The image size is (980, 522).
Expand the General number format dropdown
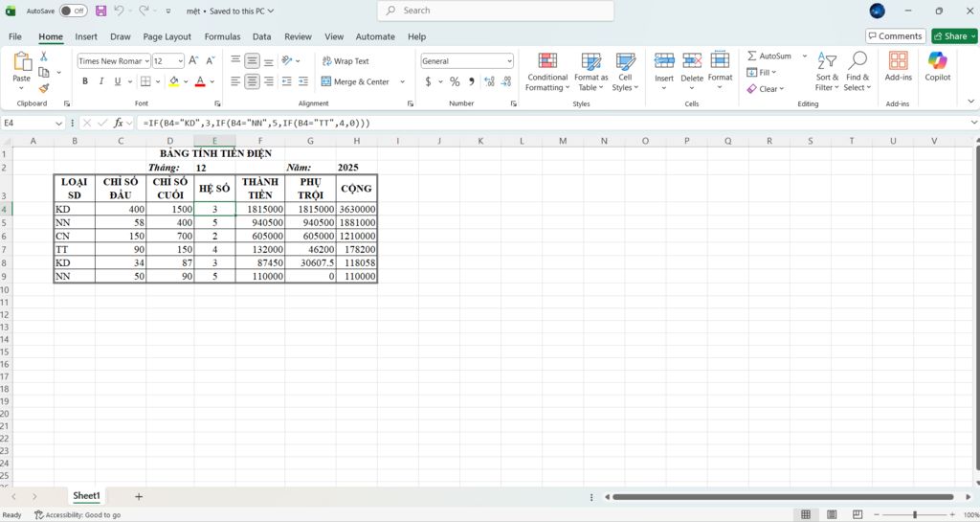tap(509, 61)
